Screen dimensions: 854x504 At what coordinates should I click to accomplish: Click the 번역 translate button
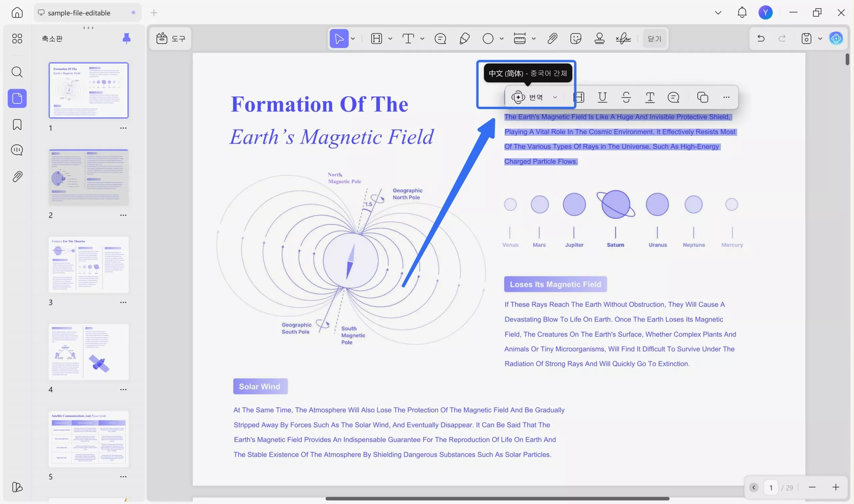(527, 97)
